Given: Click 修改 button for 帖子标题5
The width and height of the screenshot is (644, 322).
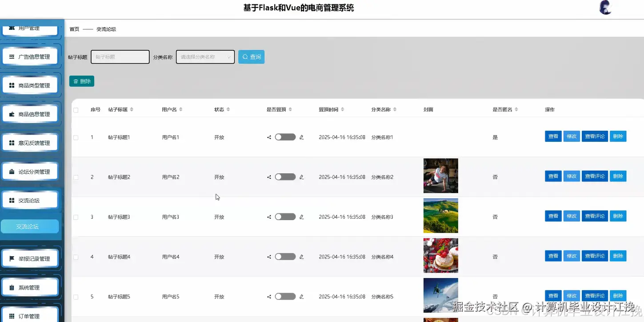Looking at the screenshot, I should (x=572, y=296).
